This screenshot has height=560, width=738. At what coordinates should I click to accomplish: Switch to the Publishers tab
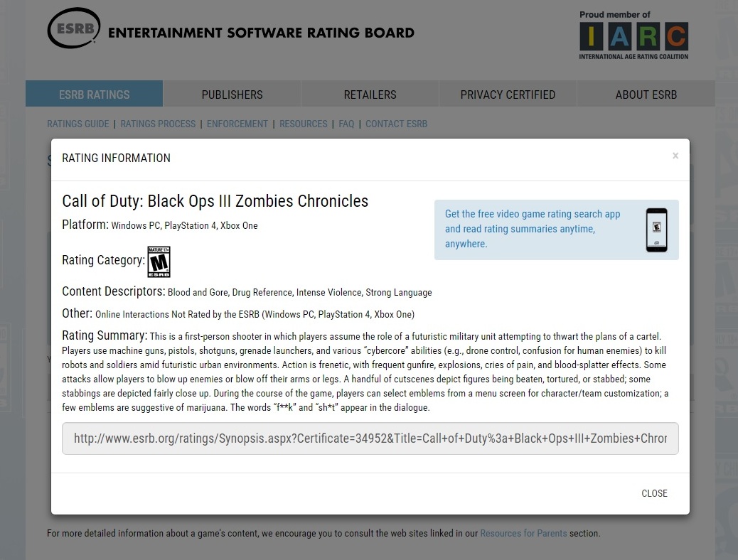tap(232, 95)
